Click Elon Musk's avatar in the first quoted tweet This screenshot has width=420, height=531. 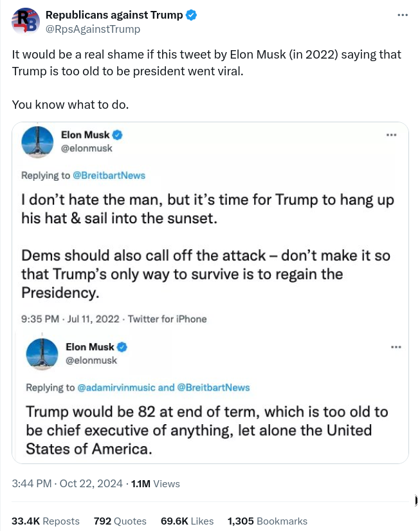(x=37, y=142)
